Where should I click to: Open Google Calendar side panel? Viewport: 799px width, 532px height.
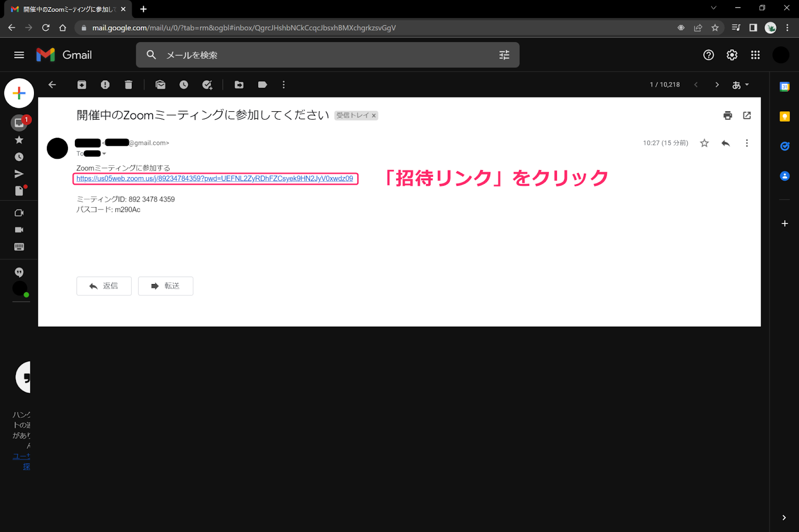pyautogui.click(x=785, y=87)
